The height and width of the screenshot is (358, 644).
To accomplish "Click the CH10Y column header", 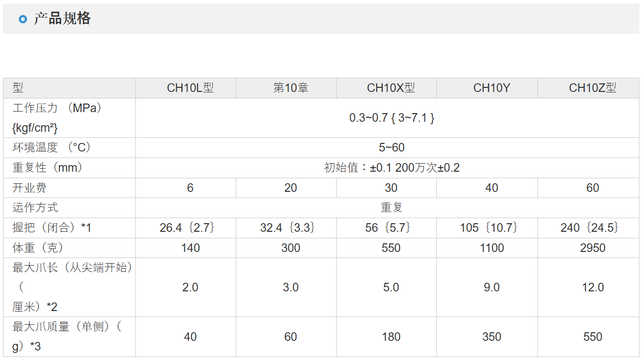I will click(x=491, y=88).
